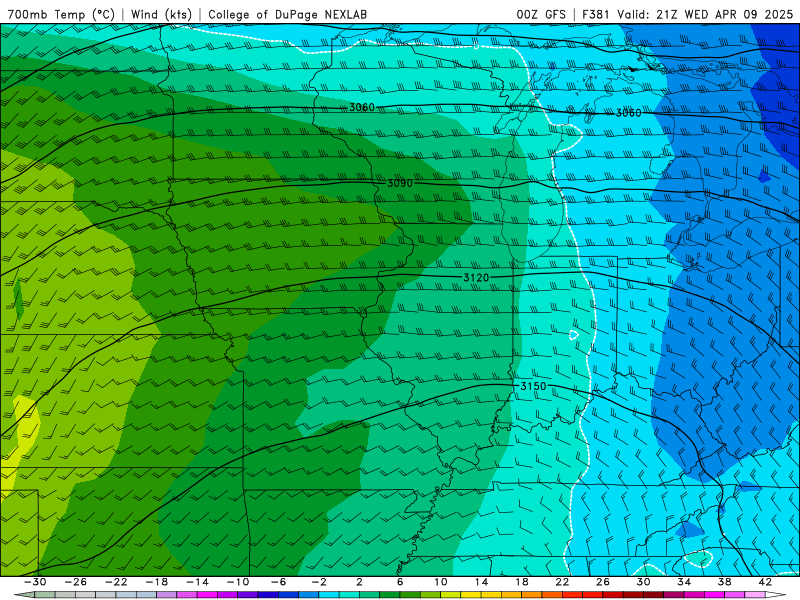The width and height of the screenshot is (800, 600).
Task: Click the 3090 height contour label
Action: [x=400, y=183]
